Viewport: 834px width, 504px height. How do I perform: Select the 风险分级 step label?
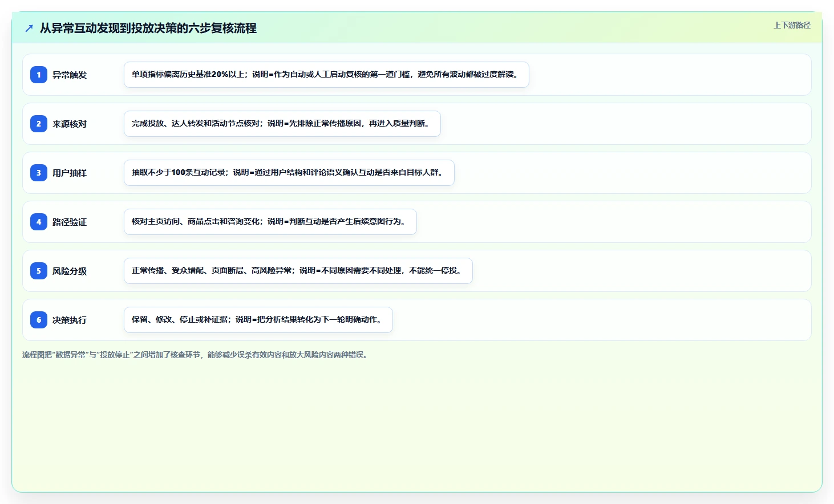pyautogui.click(x=70, y=271)
